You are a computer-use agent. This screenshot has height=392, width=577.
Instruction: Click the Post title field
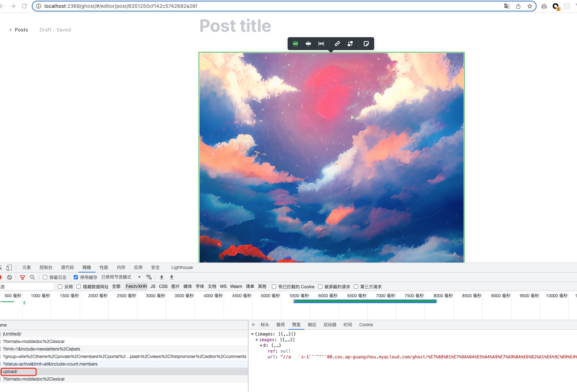pos(235,26)
